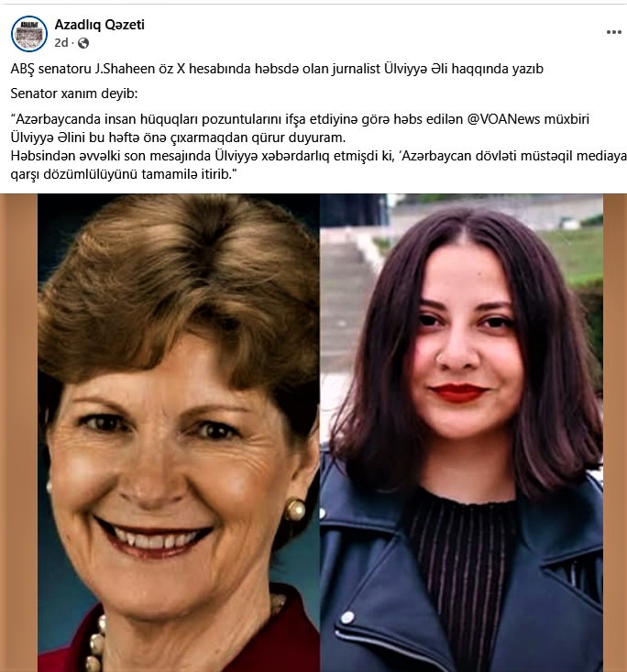Click the sentence starting "Həbsindən əvvəlki son"
The width and height of the screenshot is (627, 672).
coord(318,156)
